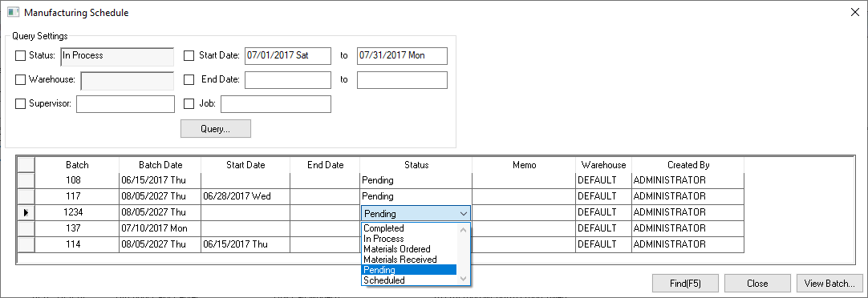Screen dimensions: 868x298
Task: Enable the End Date checkbox
Action: point(189,79)
